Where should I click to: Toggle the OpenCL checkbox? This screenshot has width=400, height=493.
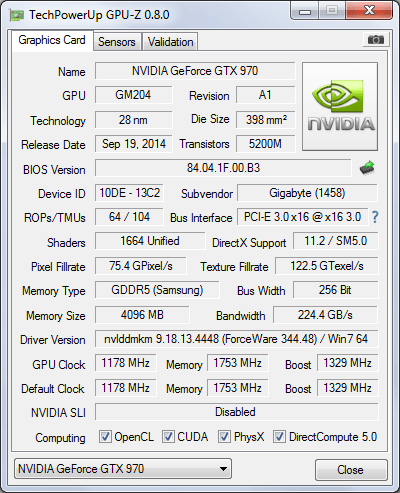105,436
